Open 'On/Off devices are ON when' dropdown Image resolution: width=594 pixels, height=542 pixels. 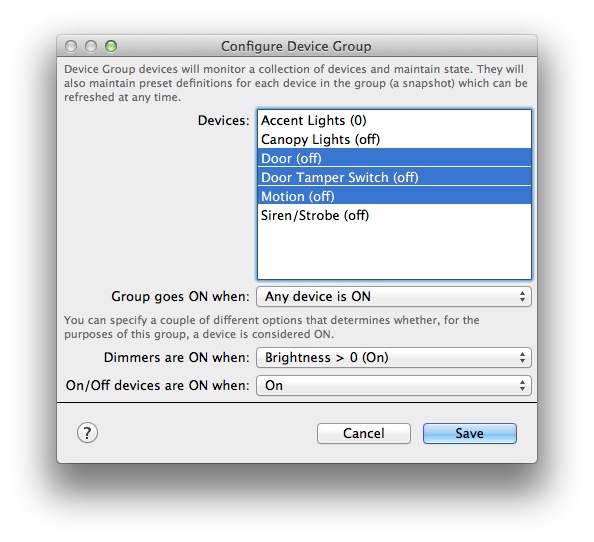(x=394, y=386)
